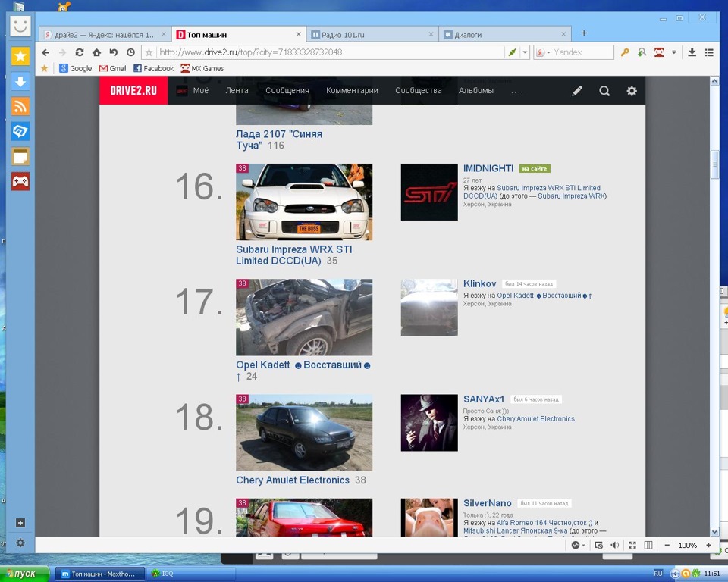
Task: Open the download manager toolbar icon
Action: [692, 52]
